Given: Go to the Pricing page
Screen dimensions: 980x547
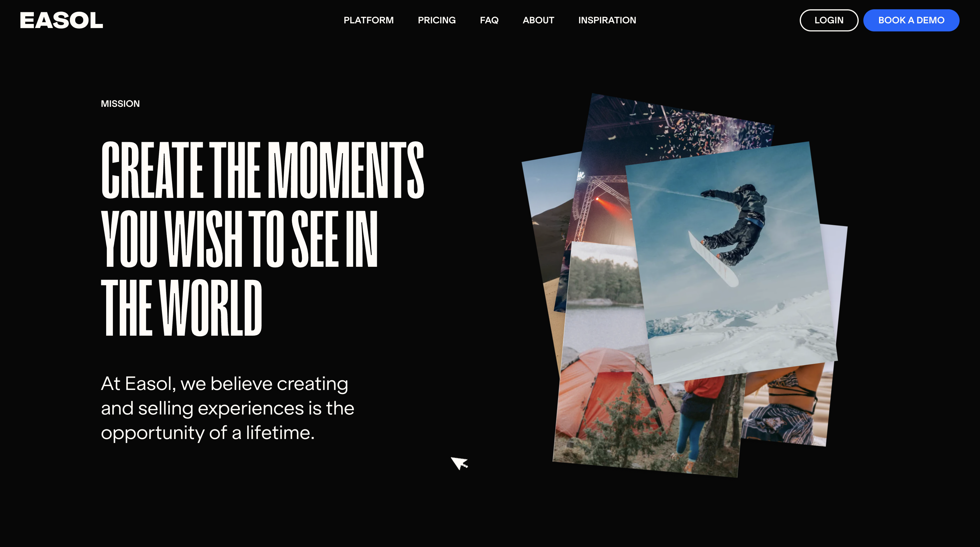Looking at the screenshot, I should [x=436, y=20].
